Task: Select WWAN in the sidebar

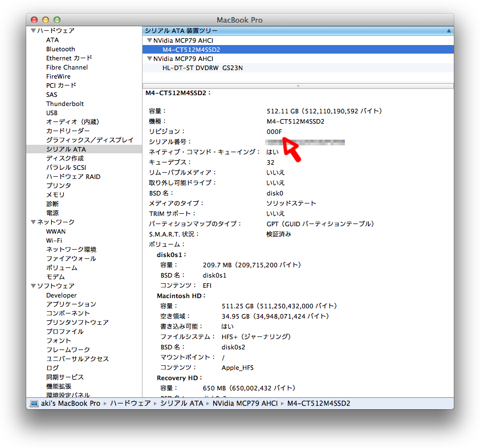Action: point(56,231)
